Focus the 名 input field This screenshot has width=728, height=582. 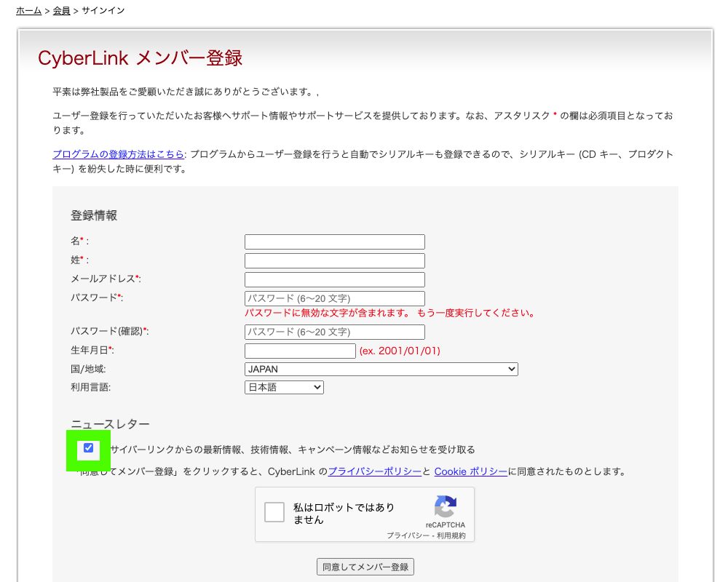tap(335, 242)
